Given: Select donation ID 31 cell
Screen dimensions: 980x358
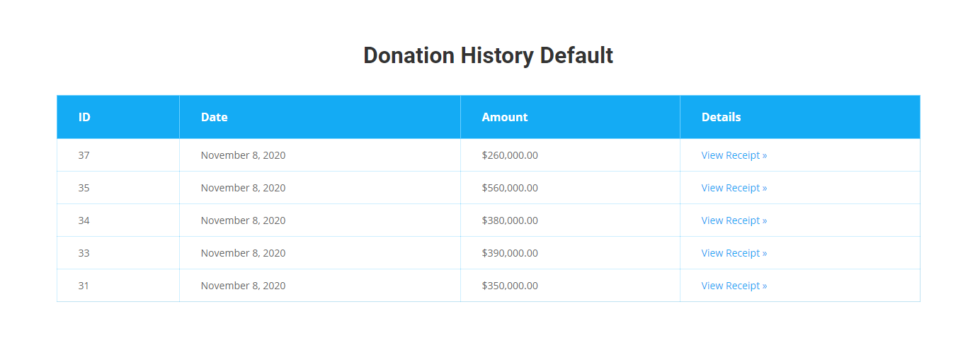Looking at the screenshot, I should pyautogui.click(x=84, y=286).
